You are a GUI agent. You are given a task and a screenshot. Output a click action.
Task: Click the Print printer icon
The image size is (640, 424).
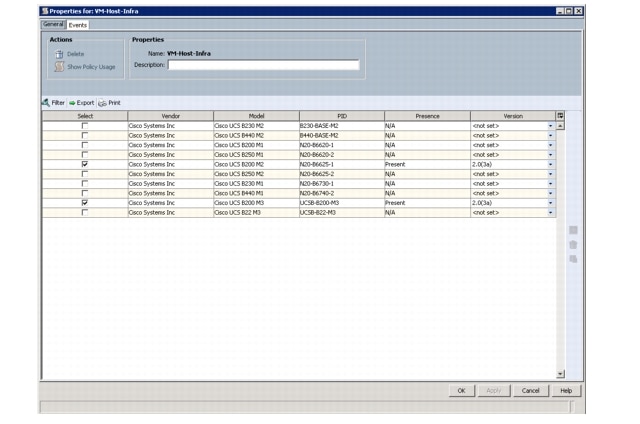102,103
